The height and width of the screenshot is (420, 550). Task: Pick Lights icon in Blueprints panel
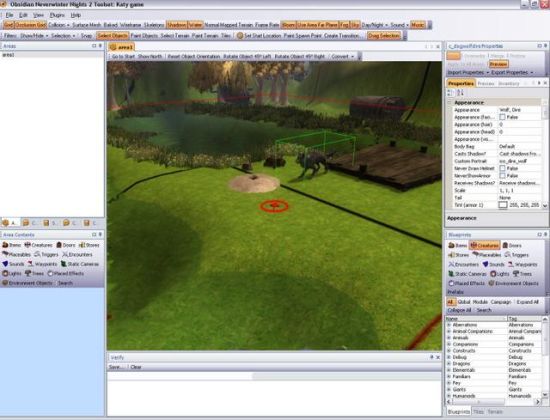click(499, 274)
